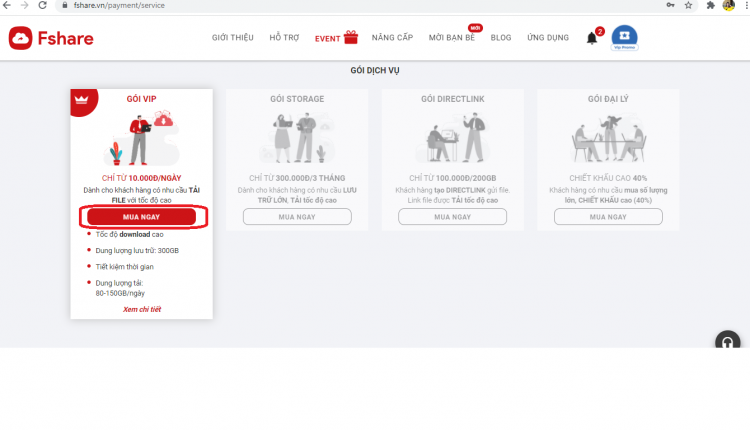
Task: Click the 80-150GB/ngày text
Action: [120, 293]
